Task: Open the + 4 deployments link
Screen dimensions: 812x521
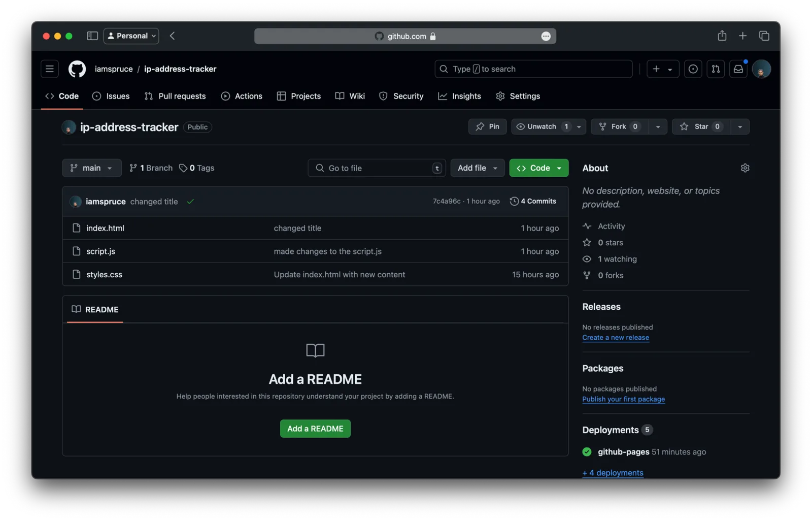Action: coord(613,473)
